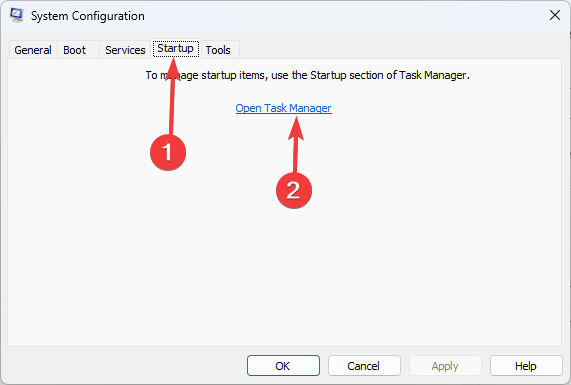Click the red circle numbered 2
The width and height of the screenshot is (571, 385).
[294, 190]
